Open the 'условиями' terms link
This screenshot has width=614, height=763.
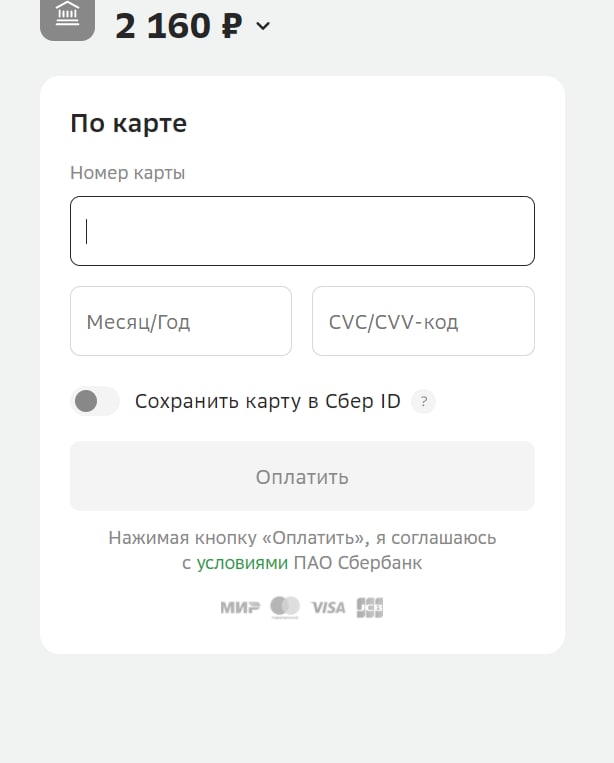coord(242,563)
